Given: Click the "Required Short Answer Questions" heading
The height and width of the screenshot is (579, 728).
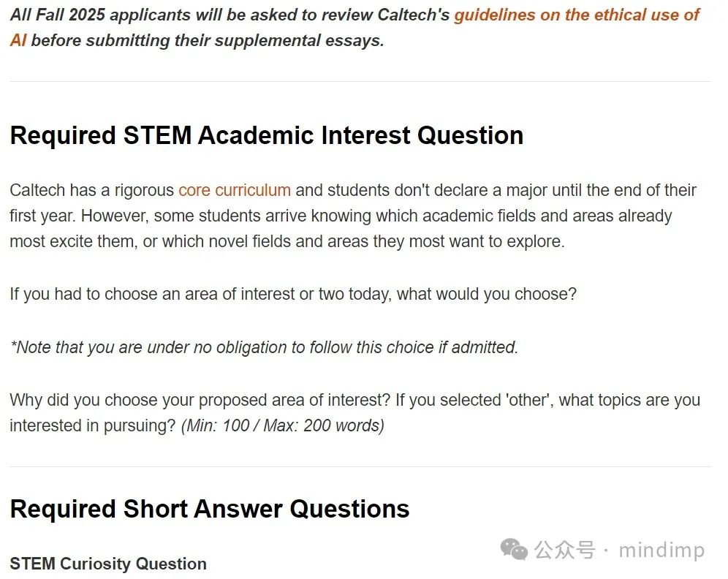Looking at the screenshot, I should coord(209,509).
